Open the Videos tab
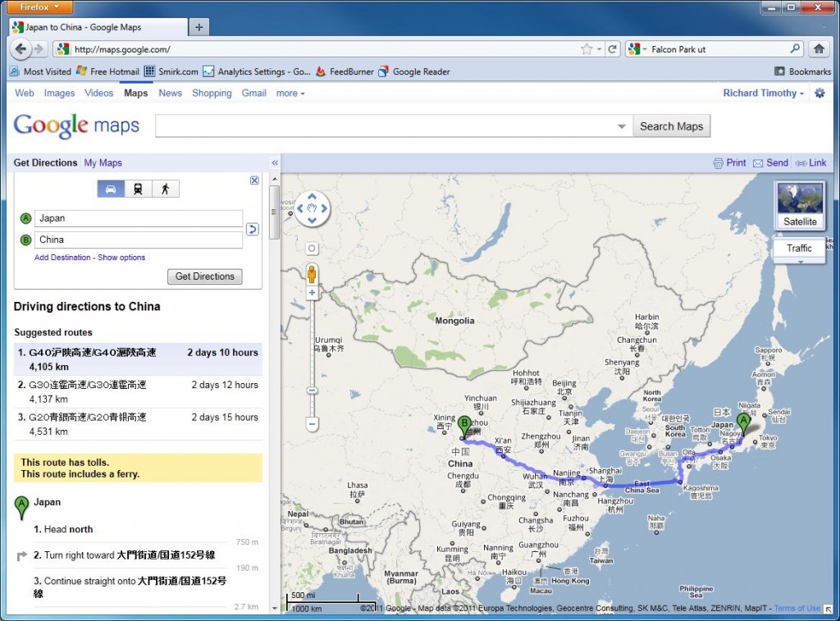Screen dimensions: 840x621 (x=98, y=94)
